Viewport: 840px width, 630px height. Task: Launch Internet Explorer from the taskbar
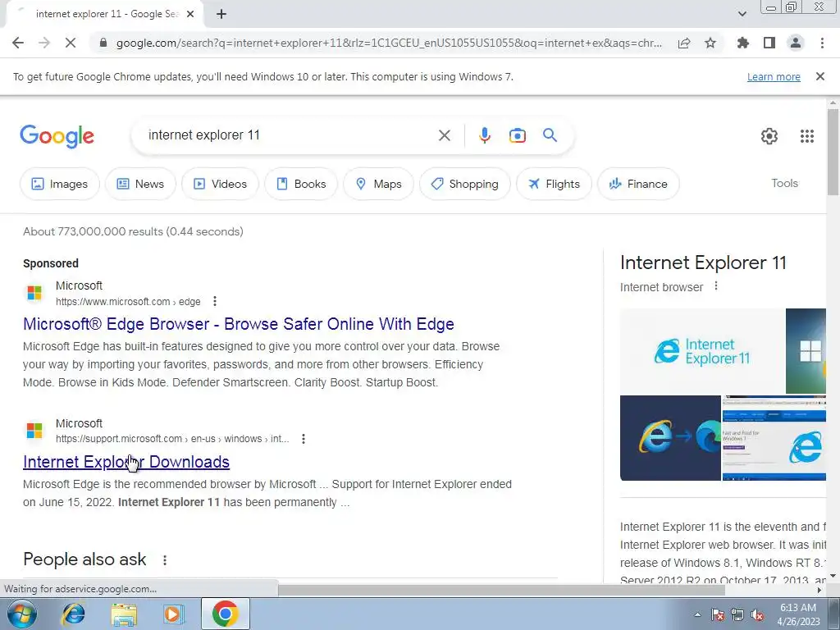tap(73, 614)
